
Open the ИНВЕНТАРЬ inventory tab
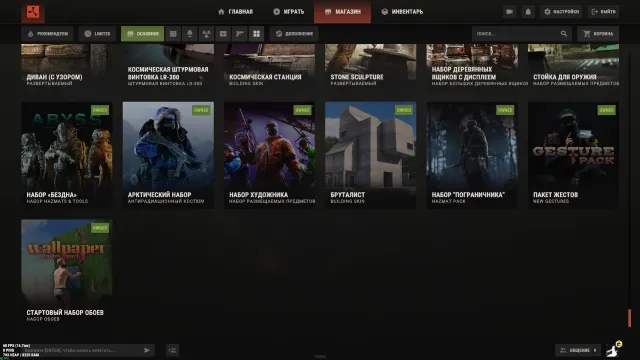coord(402,11)
